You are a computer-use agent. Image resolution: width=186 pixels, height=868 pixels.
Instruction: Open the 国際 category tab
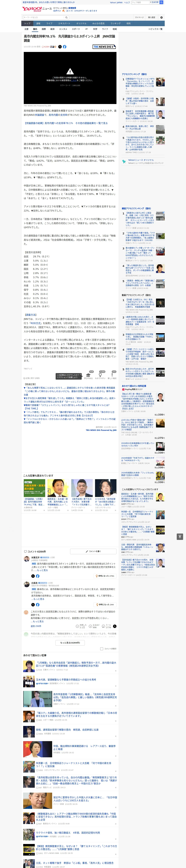[44, 29]
